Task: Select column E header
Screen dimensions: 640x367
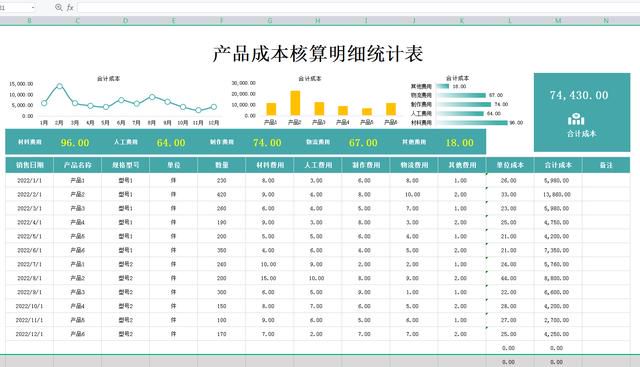Action: [173, 20]
